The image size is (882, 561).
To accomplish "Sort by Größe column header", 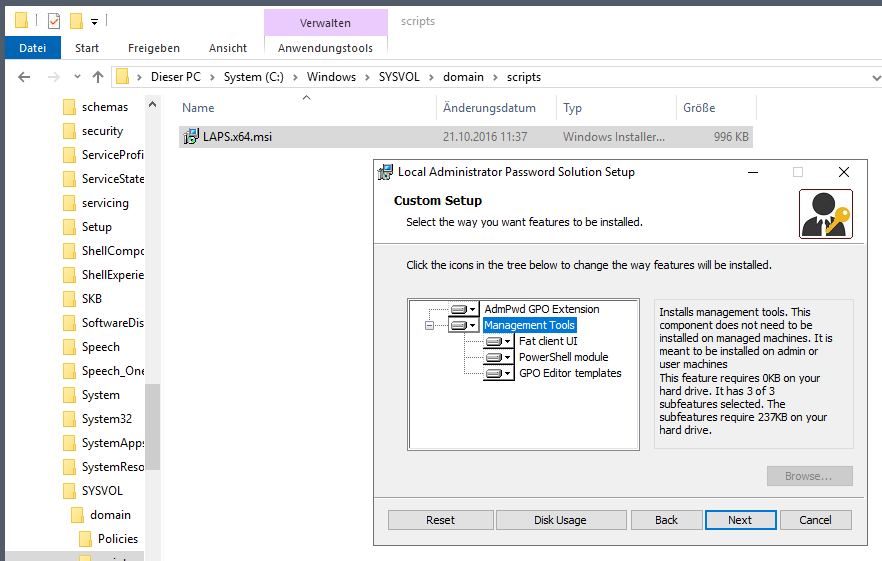I will (716, 107).
